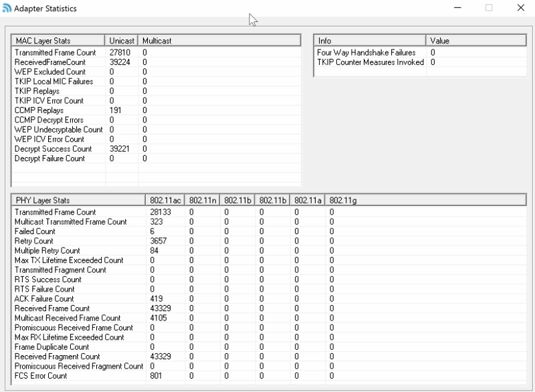Click the Failed Count value 6
535x392 pixels.
[152, 231]
